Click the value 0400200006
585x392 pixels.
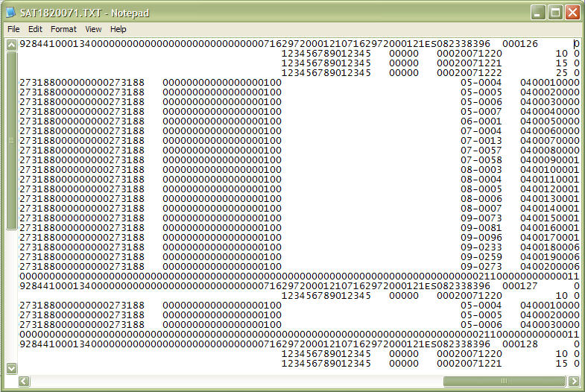click(x=550, y=267)
